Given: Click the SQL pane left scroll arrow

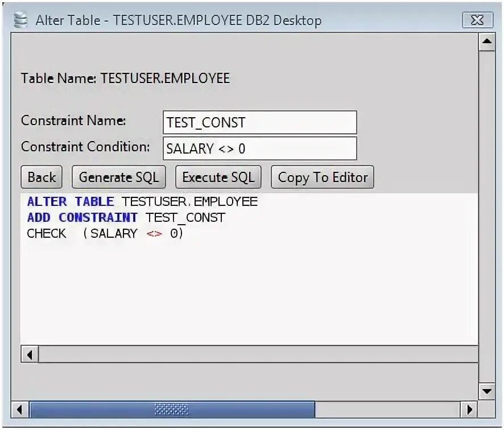Looking at the screenshot, I should tap(30, 355).
